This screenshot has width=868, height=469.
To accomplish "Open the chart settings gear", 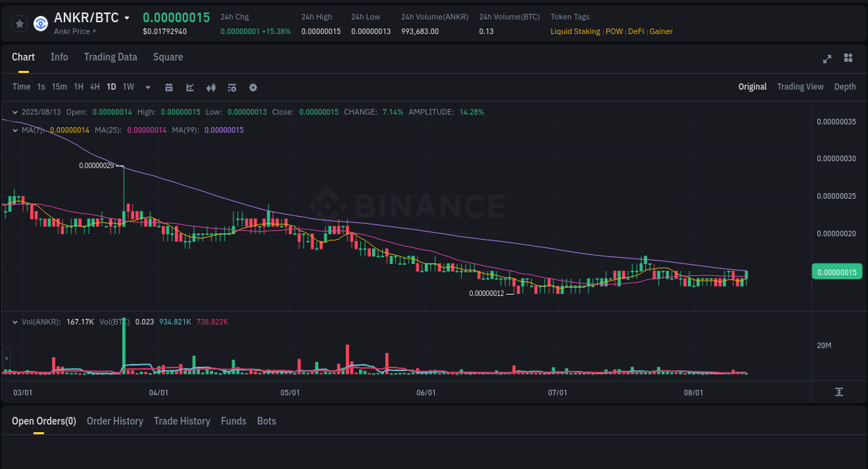I will (x=253, y=87).
